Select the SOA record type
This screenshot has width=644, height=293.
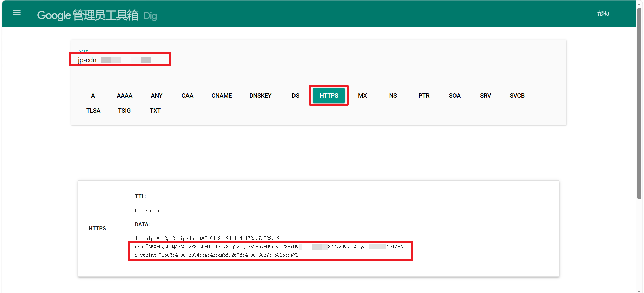click(454, 96)
